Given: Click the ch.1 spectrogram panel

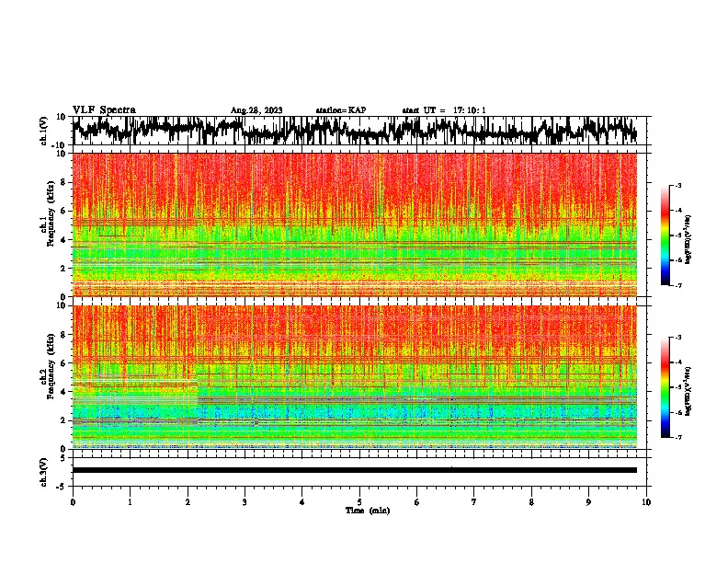Looking at the screenshot, I should (x=355, y=224).
